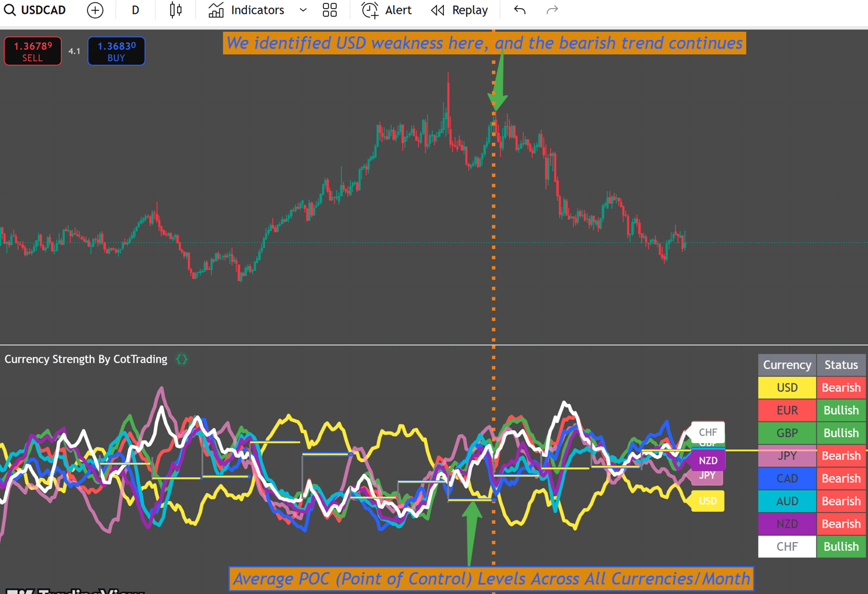
Task: Select the GBP cell in the Currency table
Action: [x=787, y=433]
